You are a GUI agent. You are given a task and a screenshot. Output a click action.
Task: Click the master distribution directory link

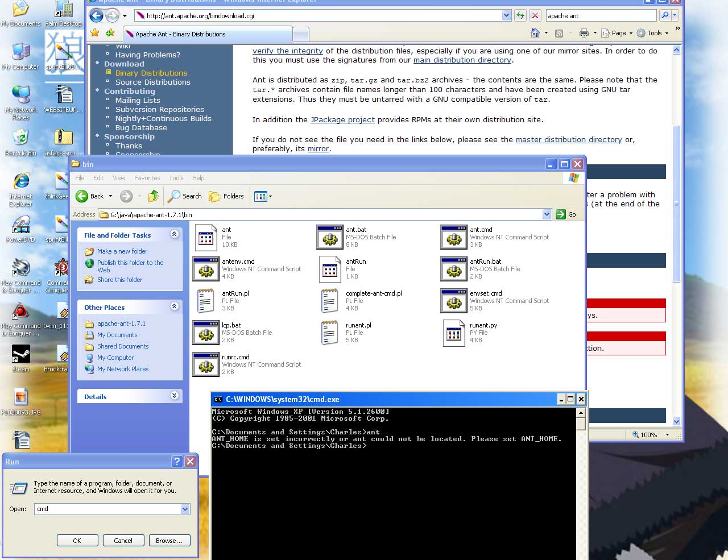569,139
